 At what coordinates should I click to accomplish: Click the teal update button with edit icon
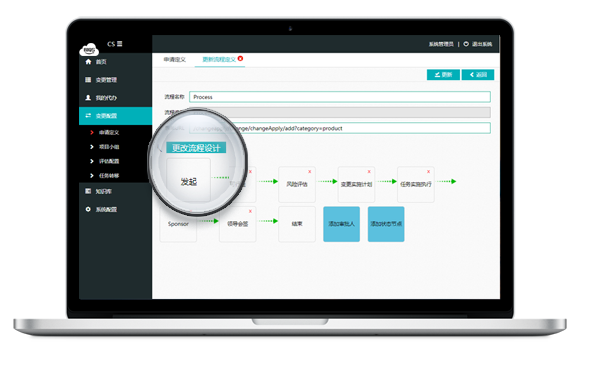tap(443, 75)
